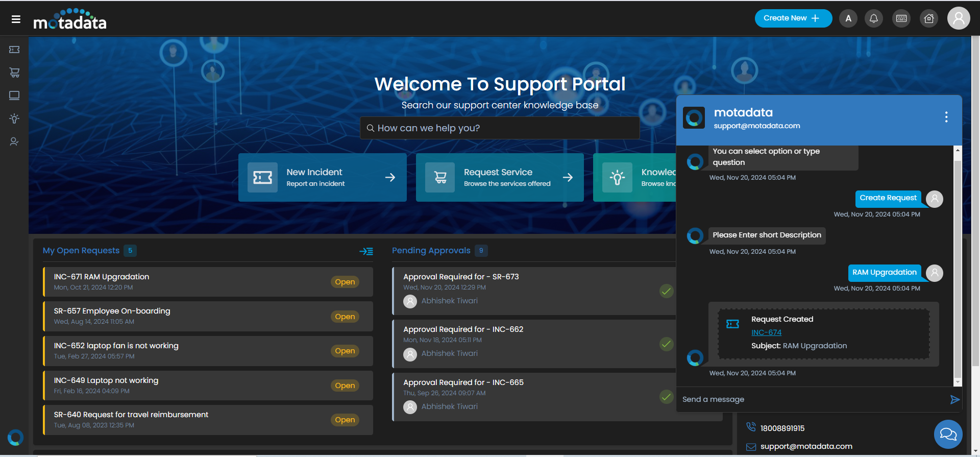Open Approval Required for - INC-662
The width and height of the screenshot is (980, 457).
click(463, 329)
